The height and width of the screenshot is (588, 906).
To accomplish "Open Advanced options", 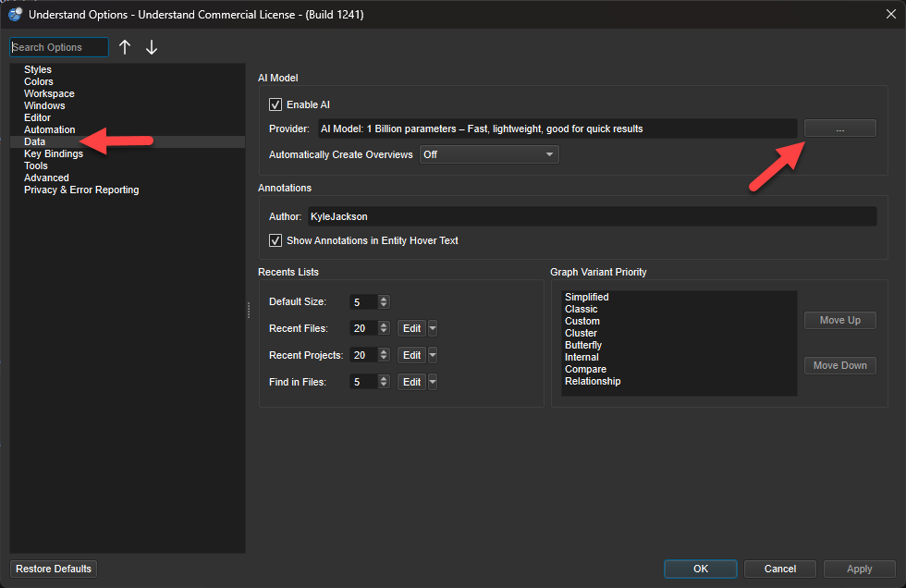I will click(46, 178).
